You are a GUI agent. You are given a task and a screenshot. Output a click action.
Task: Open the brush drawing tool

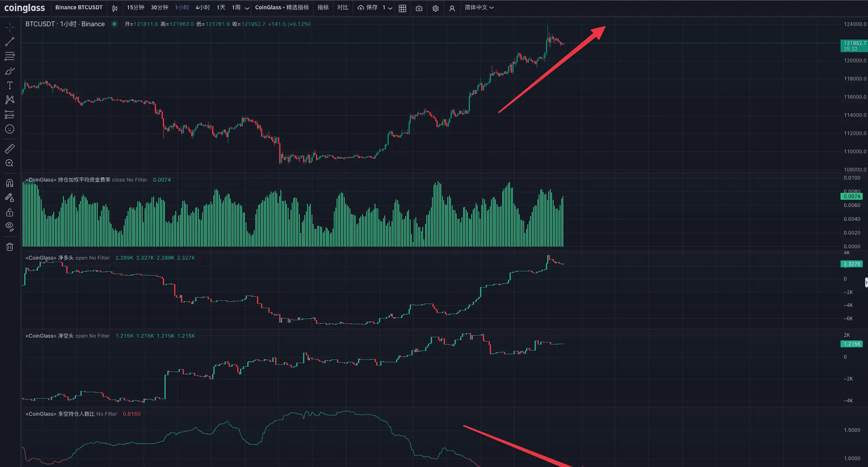(x=10, y=71)
